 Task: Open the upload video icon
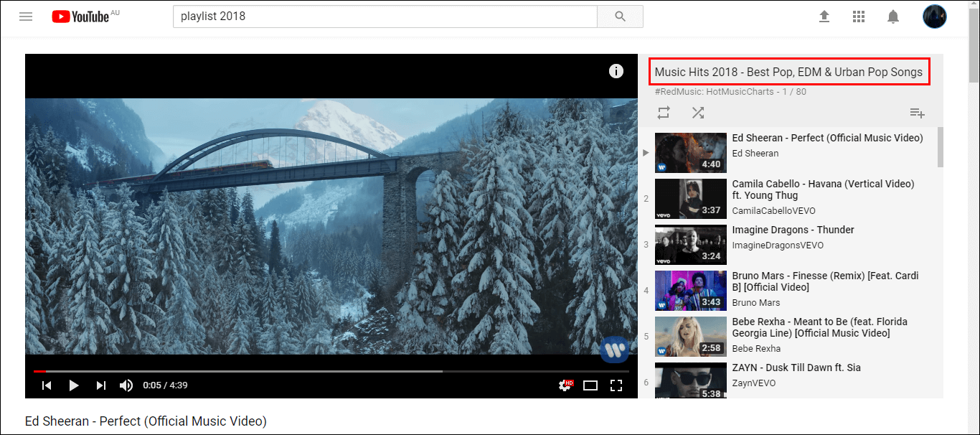click(824, 16)
